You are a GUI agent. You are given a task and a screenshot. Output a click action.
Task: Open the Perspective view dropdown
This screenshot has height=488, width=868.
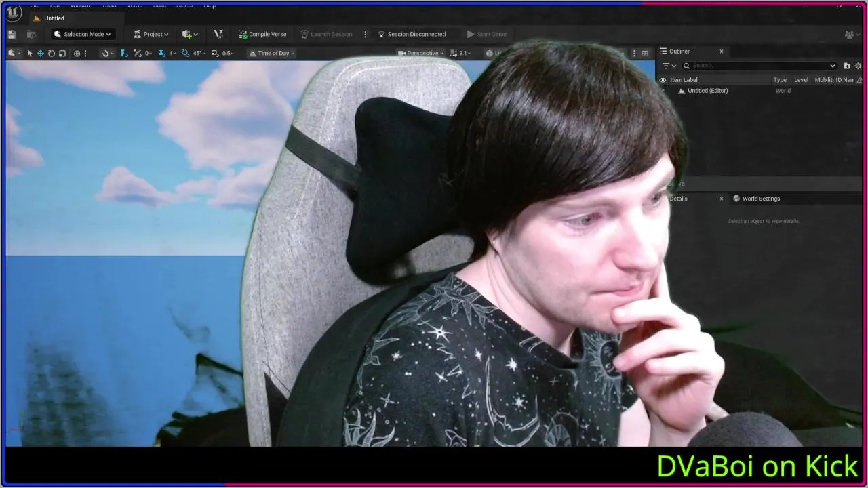(x=420, y=53)
